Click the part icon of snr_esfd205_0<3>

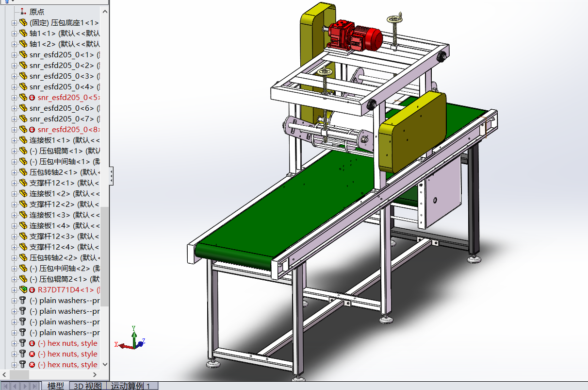point(23,76)
